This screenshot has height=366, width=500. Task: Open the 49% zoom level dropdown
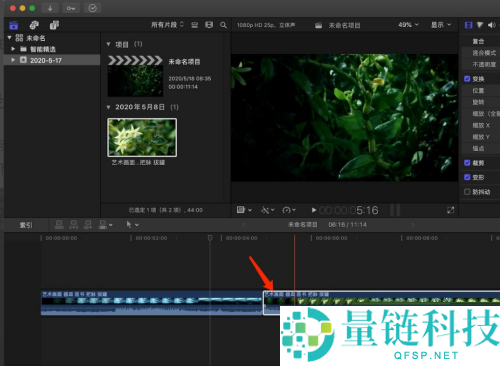[x=408, y=25]
